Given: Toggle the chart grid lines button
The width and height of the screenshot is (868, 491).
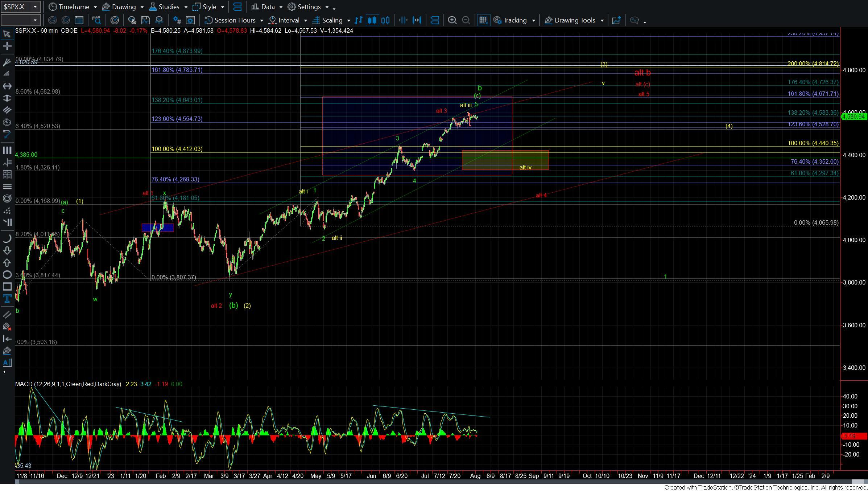Looking at the screenshot, I should tap(483, 20).
